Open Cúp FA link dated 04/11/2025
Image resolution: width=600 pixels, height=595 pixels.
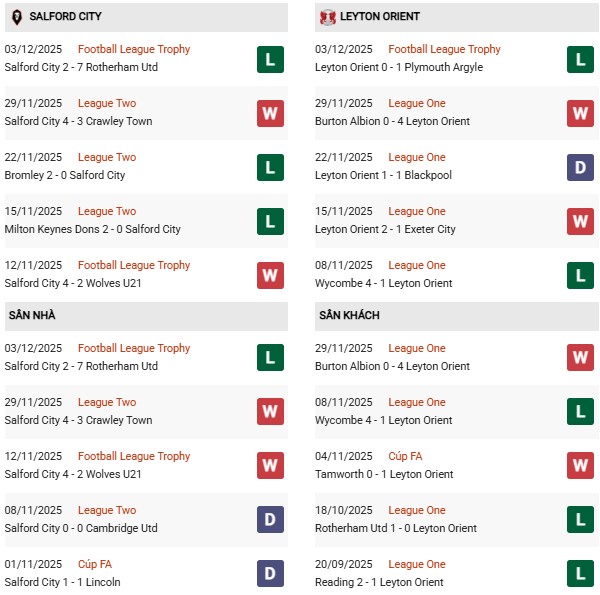(405, 456)
